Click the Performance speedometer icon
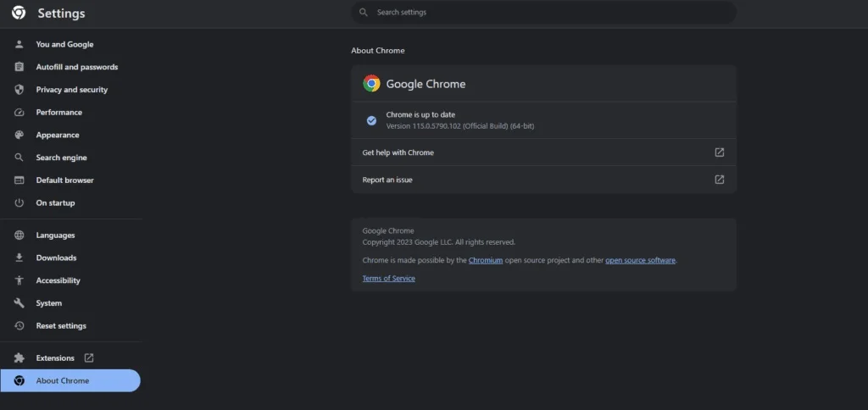The width and height of the screenshot is (868, 410). pos(19,113)
